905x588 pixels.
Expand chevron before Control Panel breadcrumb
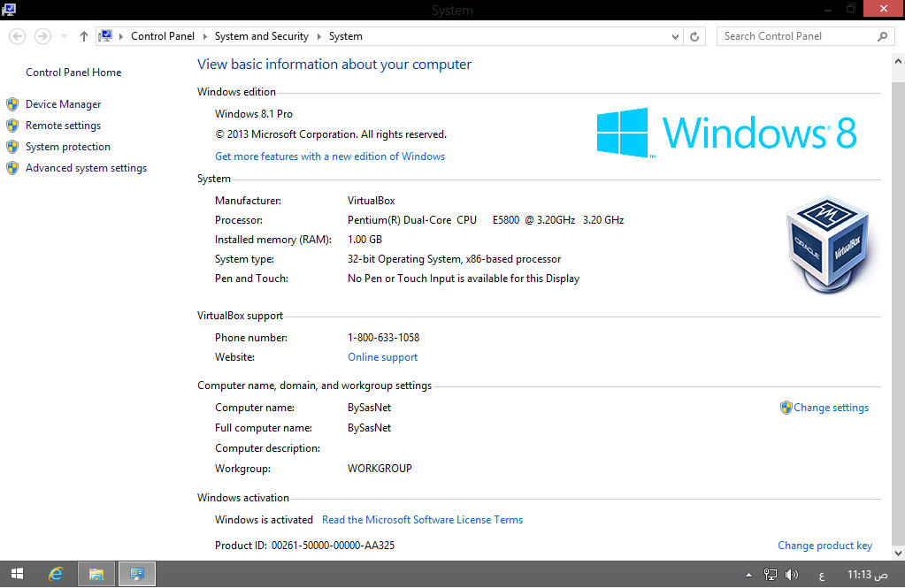tap(121, 36)
